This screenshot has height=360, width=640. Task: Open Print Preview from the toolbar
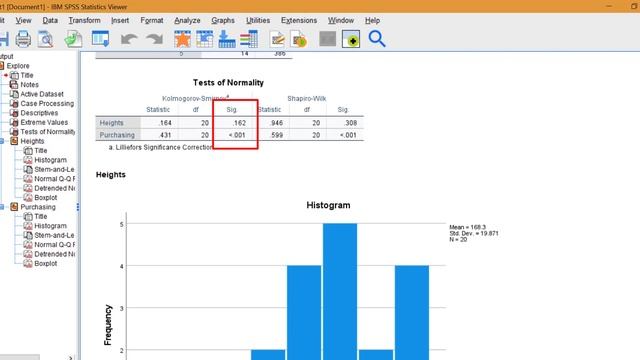point(45,39)
